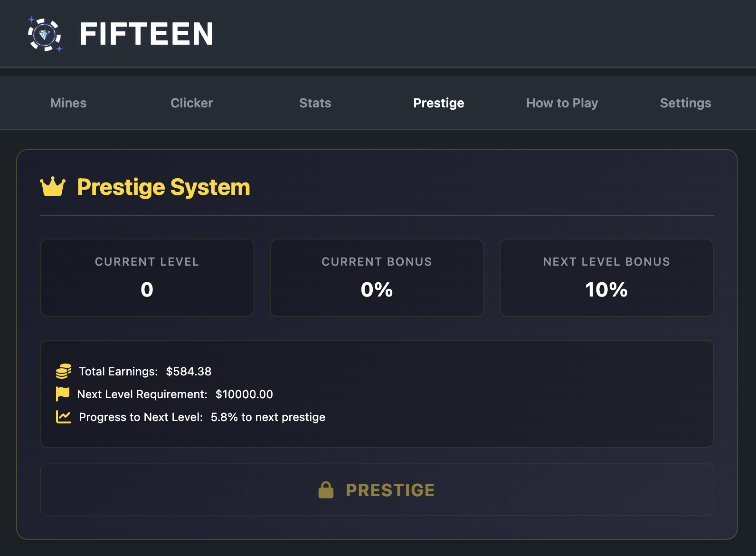The width and height of the screenshot is (756, 556).
Task: Click the Next Level Bonus 10% card
Action: click(x=607, y=278)
